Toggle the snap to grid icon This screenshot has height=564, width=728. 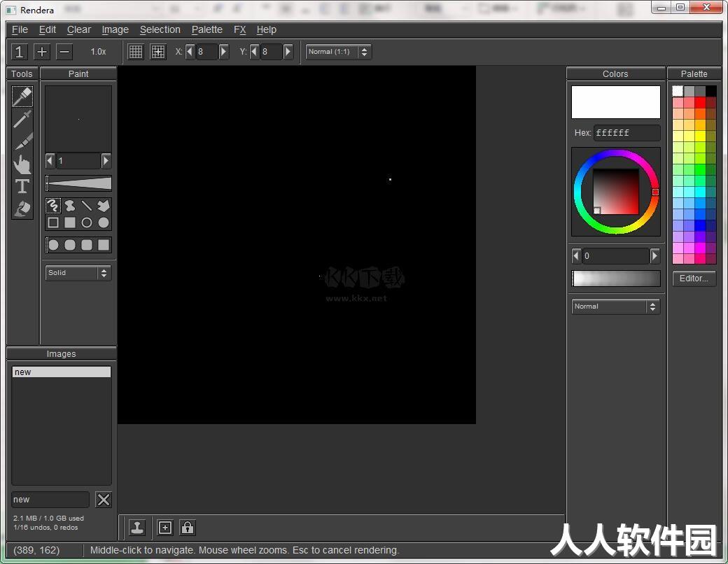pos(158,52)
